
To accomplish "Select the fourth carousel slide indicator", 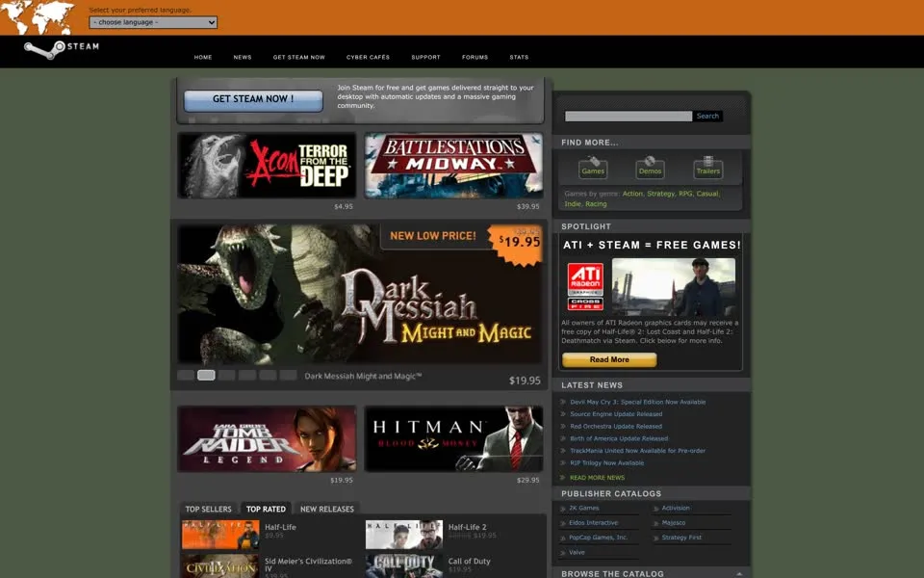I will [247, 375].
